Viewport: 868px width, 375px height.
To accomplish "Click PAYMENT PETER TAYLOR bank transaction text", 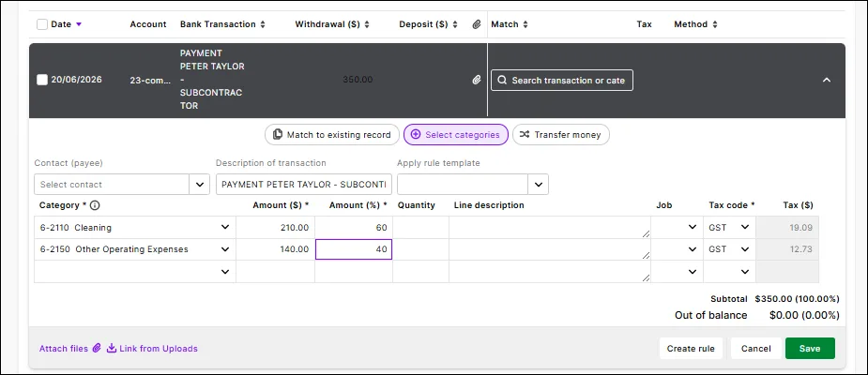I will click(x=212, y=79).
